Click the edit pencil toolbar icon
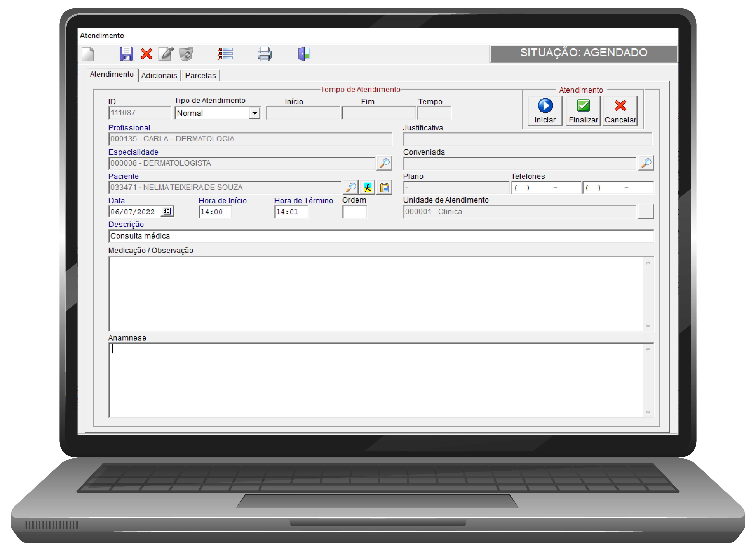This screenshot has width=756, height=551. pos(166,53)
